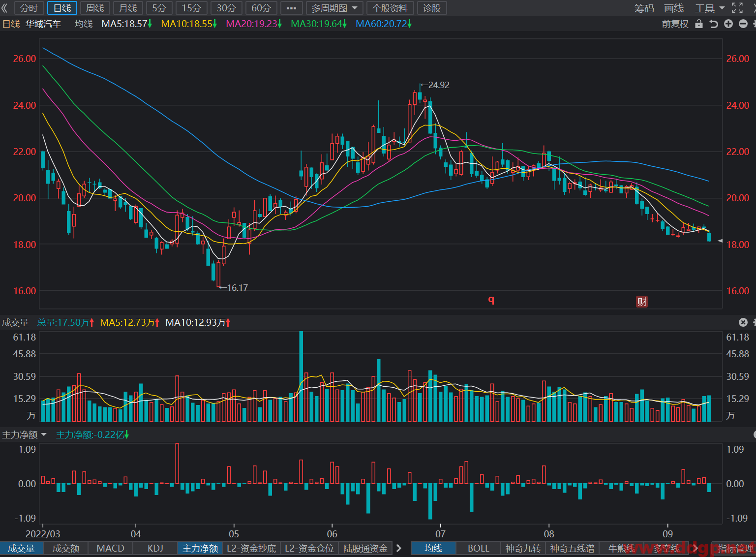Expand the 工具 tools menu
The height and width of the screenshot is (557, 756).
click(x=710, y=8)
